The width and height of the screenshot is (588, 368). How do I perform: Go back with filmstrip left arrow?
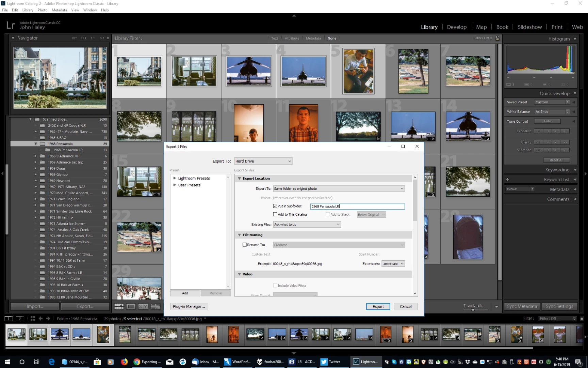tap(40, 319)
